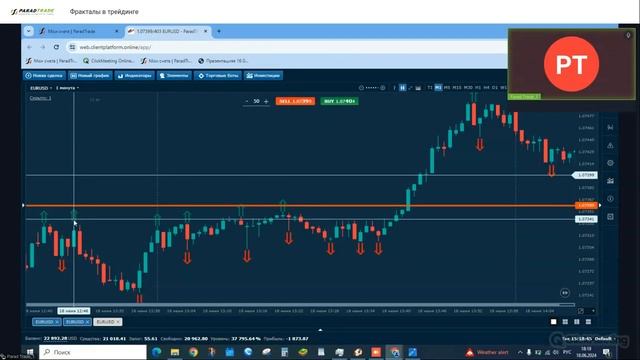640x360 pixels.
Task: Open Microsoft Edge from the taskbar
Action: pos(157,352)
